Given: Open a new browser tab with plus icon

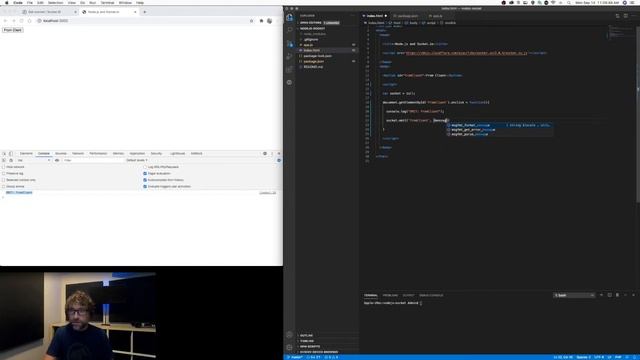Looking at the screenshot, I should point(144,12).
